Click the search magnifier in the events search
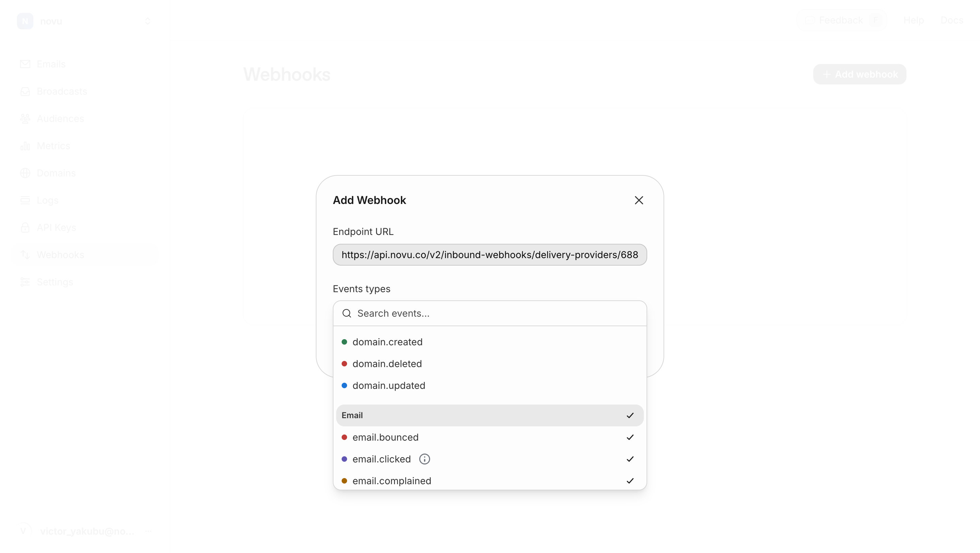 (347, 313)
